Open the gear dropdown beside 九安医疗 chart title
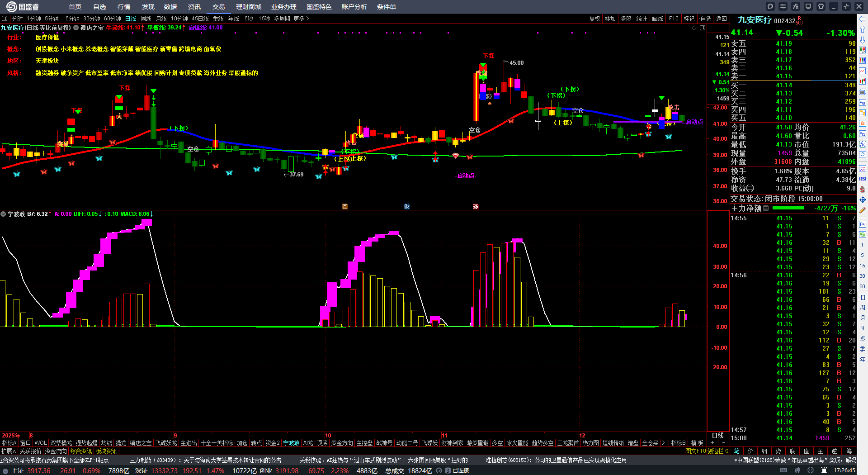The width and height of the screenshot is (868, 475). [x=76, y=28]
